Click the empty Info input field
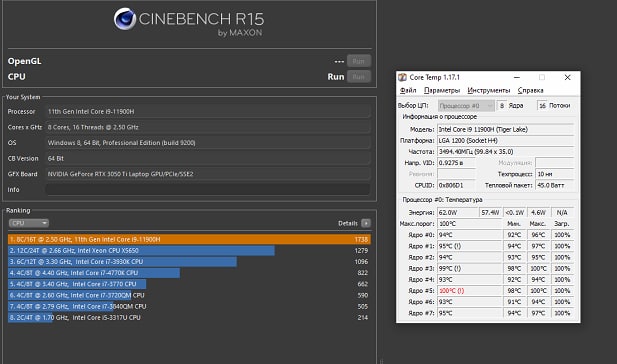Viewport: 617px width, 364px height. (208, 190)
